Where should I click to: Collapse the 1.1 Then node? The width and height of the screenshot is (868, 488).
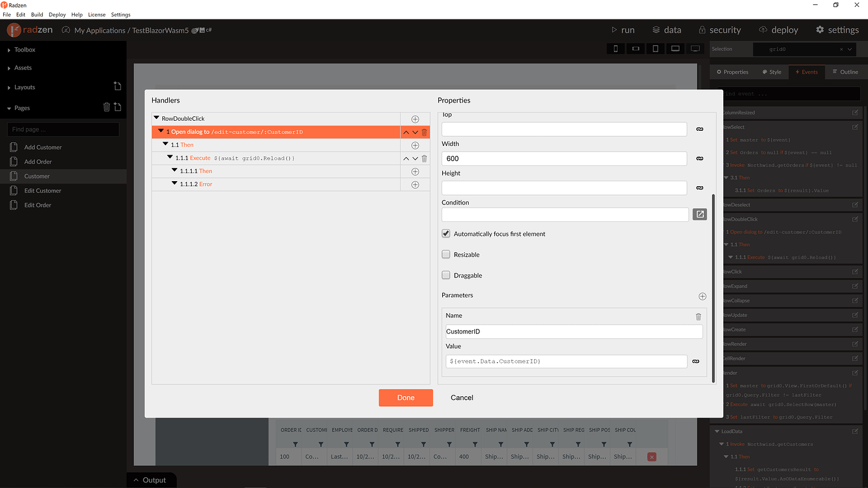tap(165, 145)
